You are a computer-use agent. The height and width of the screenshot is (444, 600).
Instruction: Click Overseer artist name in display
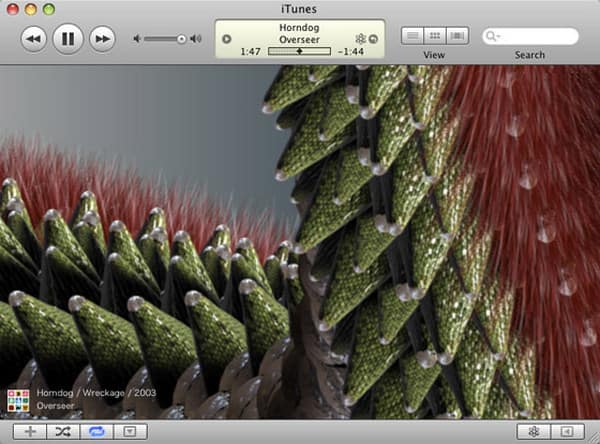(x=299, y=39)
